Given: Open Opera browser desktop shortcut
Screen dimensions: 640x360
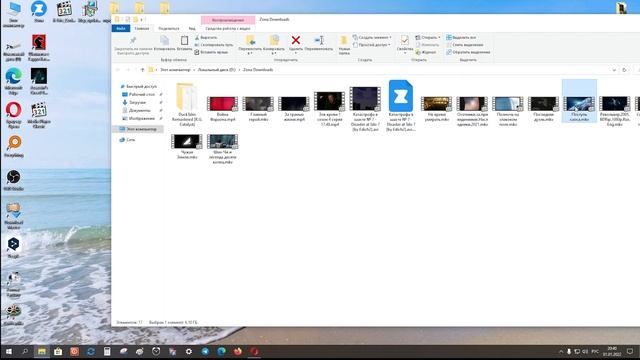Looking at the screenshot, I should click(x=13, y=115).
